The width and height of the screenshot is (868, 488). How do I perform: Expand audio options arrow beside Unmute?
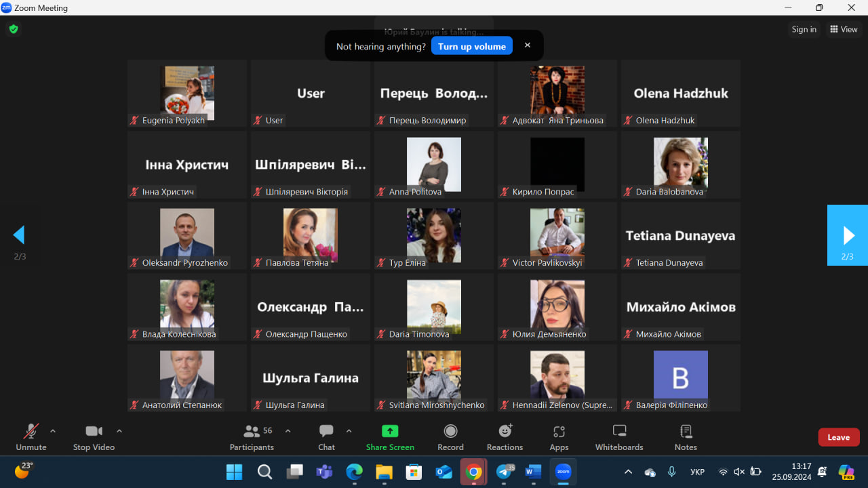pyautogui.click(x=53, y=430)
